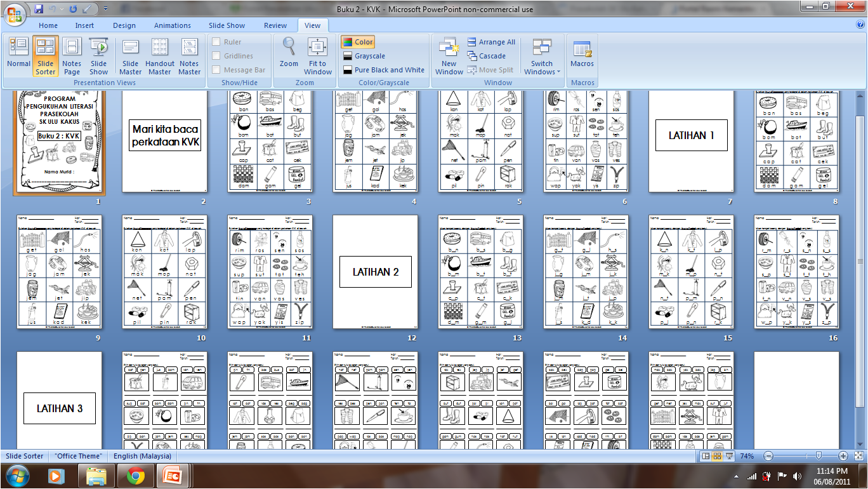Click the PowerPoint taskbar button
Viewport: 868px width, 489px height.
click(174, 476)
